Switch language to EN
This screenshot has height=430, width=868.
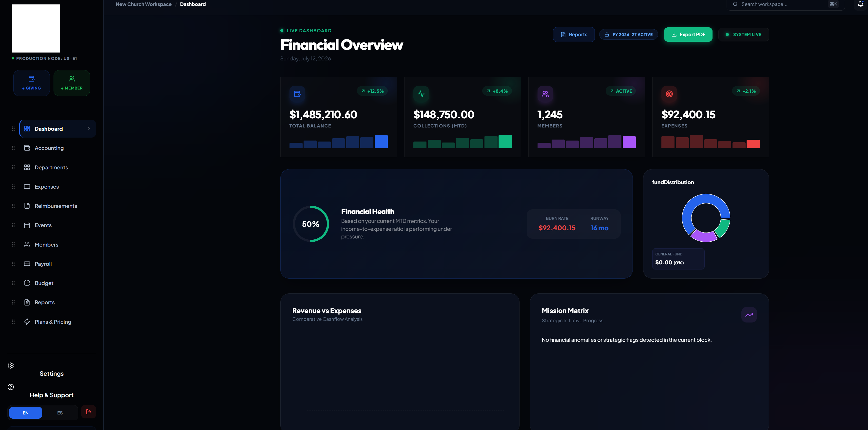pyautogui.click(x=26, y=412)
